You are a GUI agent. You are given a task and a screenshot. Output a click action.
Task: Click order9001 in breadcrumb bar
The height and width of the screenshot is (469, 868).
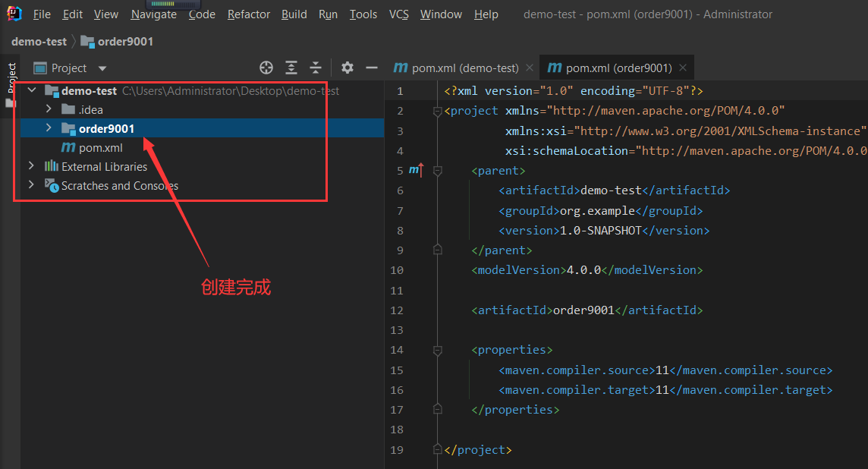click(x=125, y=42)
